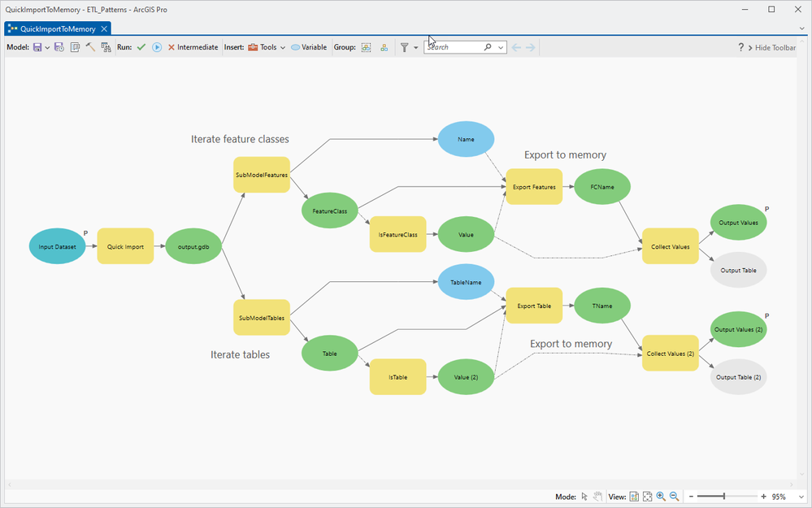
Task: Expand the Search options dropdown
Action: click(501, 48)
